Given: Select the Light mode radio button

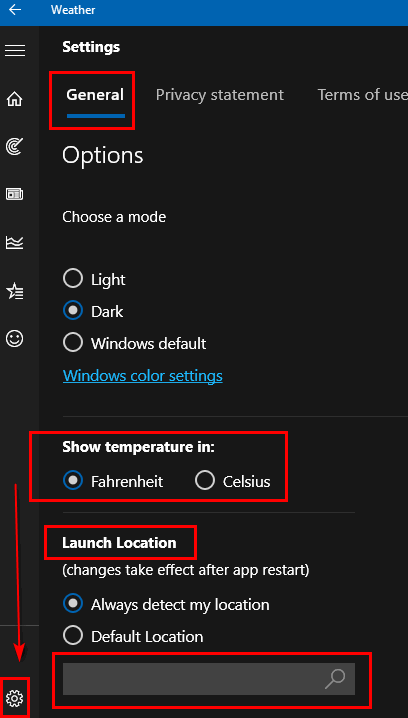Looking at the screenshot, I should 73,279.
